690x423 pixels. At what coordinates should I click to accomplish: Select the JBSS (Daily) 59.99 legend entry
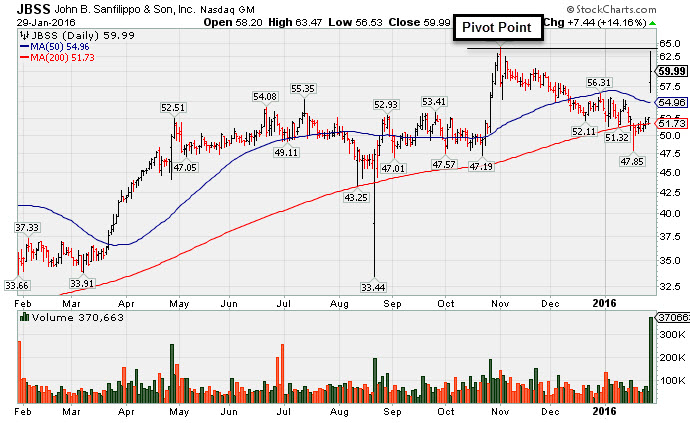(82, 36)
